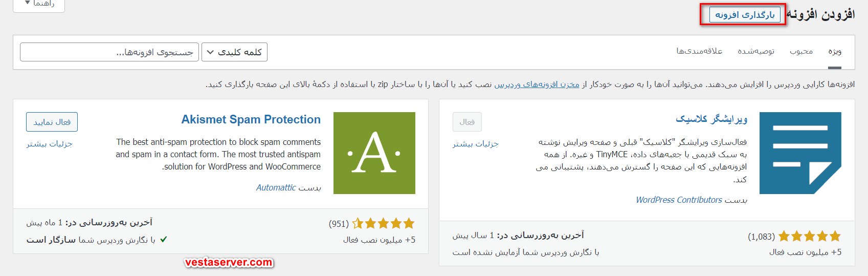Click the Classic Editor star rating
Screen dimensions: 868x276
809,236
